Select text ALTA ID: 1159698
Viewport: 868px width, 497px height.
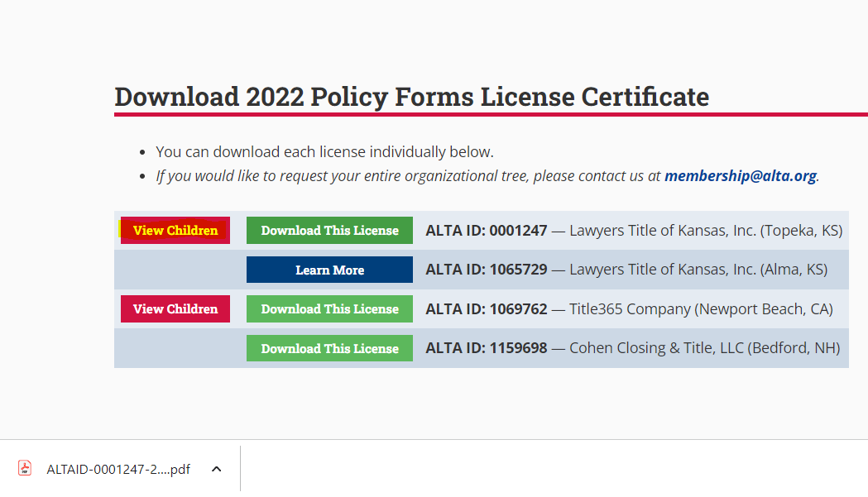pos(486,348)
